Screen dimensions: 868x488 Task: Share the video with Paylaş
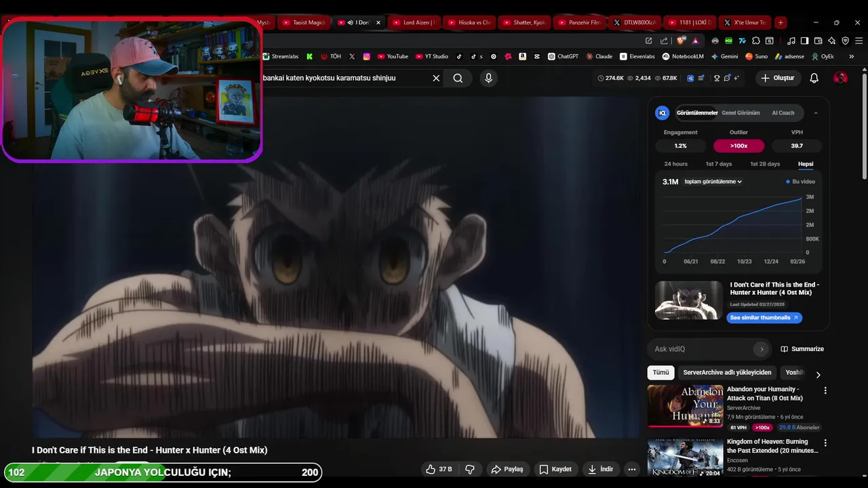tap(507, 469)
